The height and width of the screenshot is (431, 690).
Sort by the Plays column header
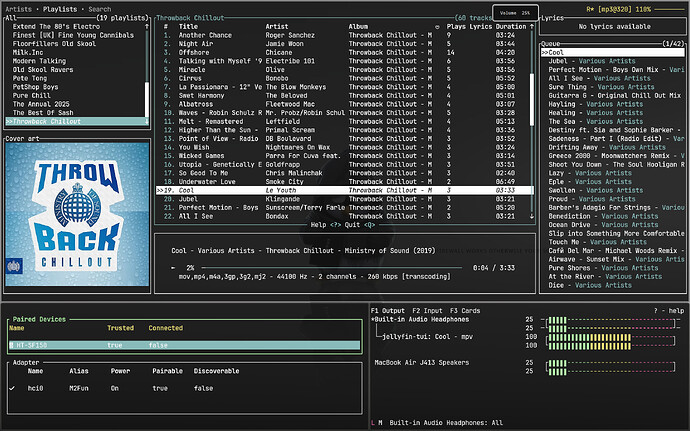[456, 26]
